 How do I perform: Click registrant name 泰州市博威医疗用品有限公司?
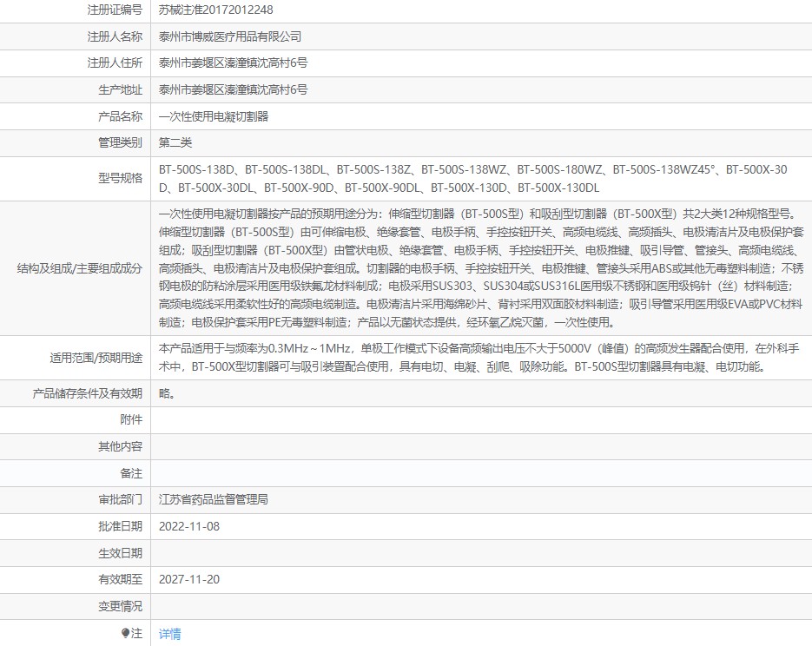pyautogui.click(x=230, y=36)
